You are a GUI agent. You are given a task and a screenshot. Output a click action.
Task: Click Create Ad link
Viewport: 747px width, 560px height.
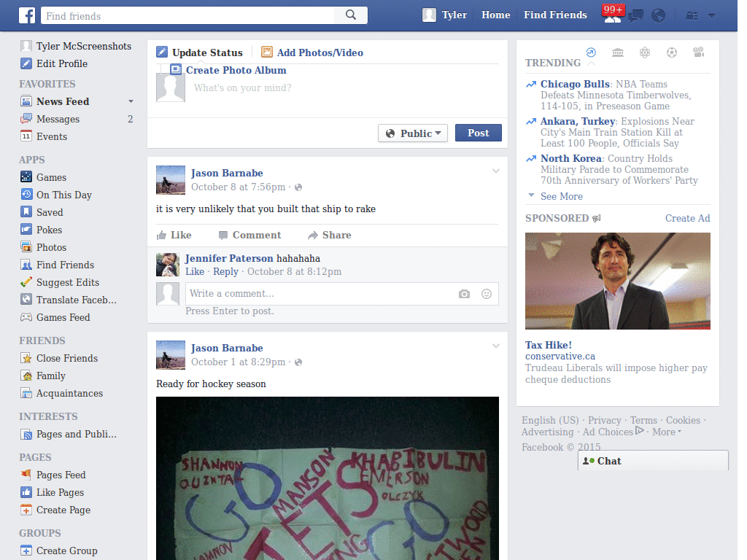point(687,218)
